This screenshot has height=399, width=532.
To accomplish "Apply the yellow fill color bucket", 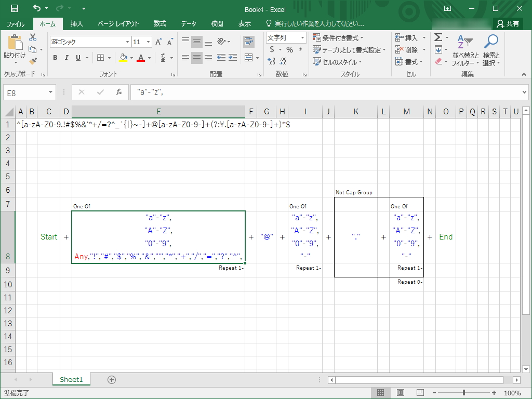I will 123,57.
